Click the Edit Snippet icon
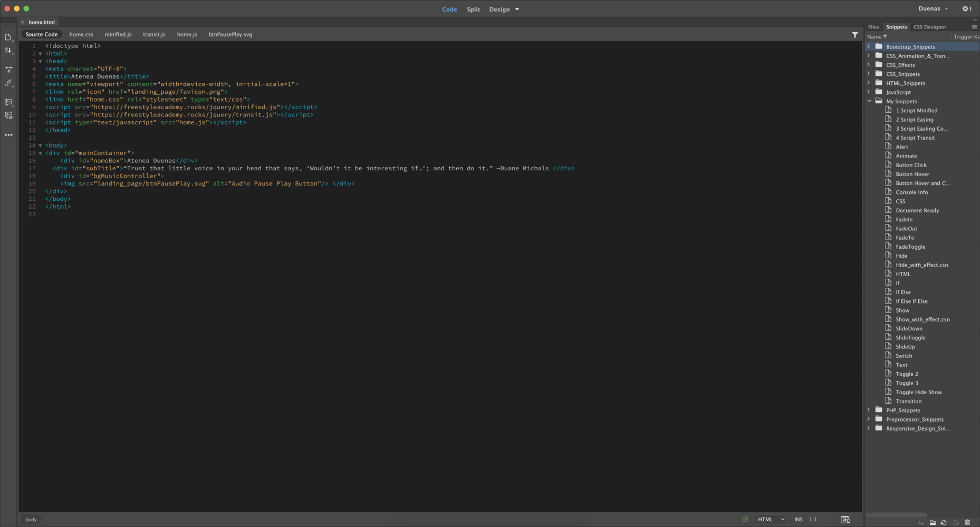The image size is (980, 527). pyautogui.click(x=956, y=523)
